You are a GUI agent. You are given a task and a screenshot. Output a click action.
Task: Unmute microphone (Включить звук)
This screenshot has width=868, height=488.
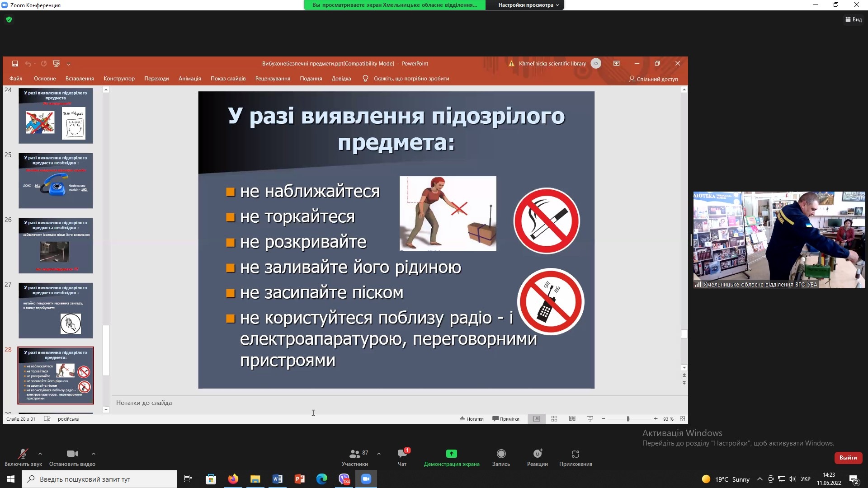[x=23, y=454]
